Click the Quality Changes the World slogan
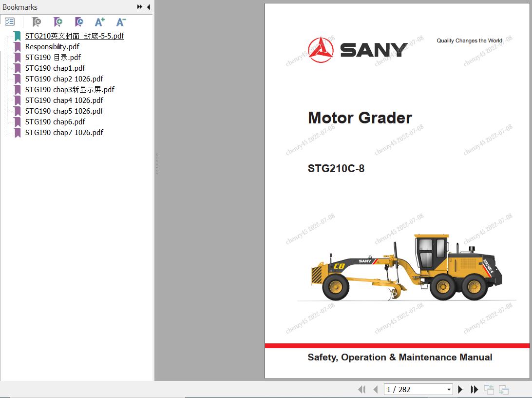The width and height of the screenshot is (532, 398). tap(469, 41)
